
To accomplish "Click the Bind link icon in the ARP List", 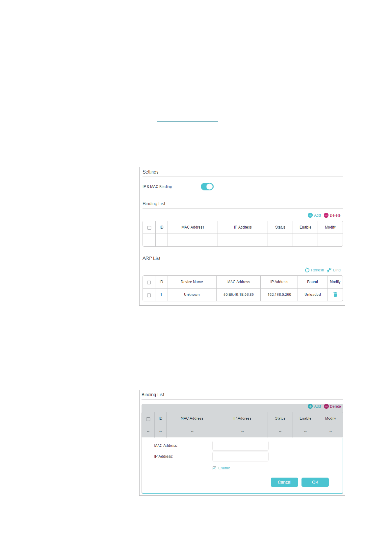I will pyautogui.click(x=329, y=270).
